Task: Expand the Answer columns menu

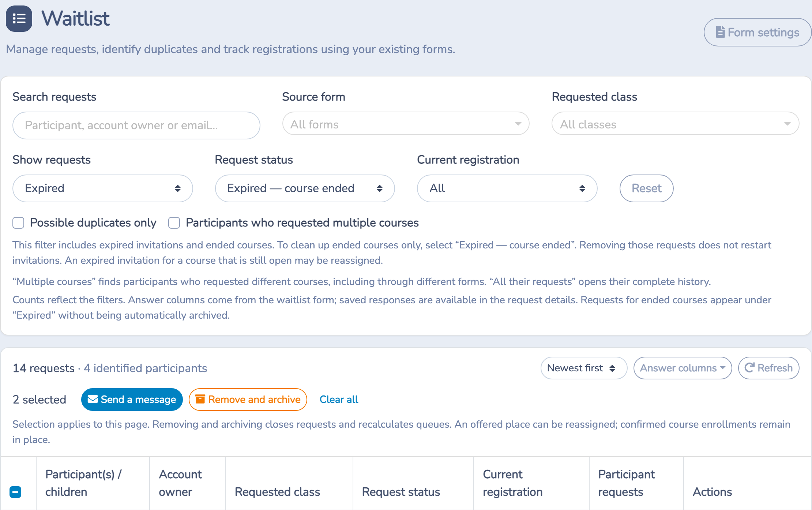Action: [x=683, y=368]
